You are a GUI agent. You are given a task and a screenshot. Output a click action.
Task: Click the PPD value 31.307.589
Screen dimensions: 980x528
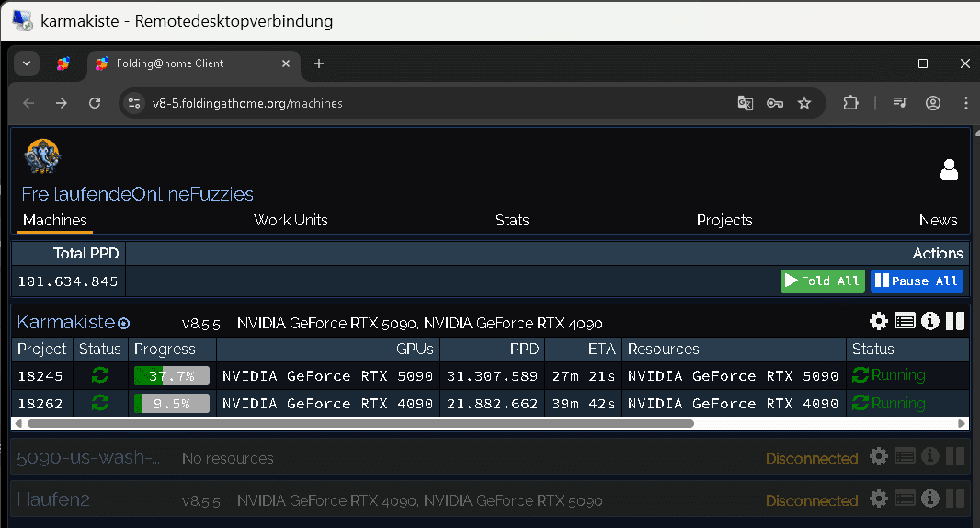pyautogui.click(x=492, y=376)
